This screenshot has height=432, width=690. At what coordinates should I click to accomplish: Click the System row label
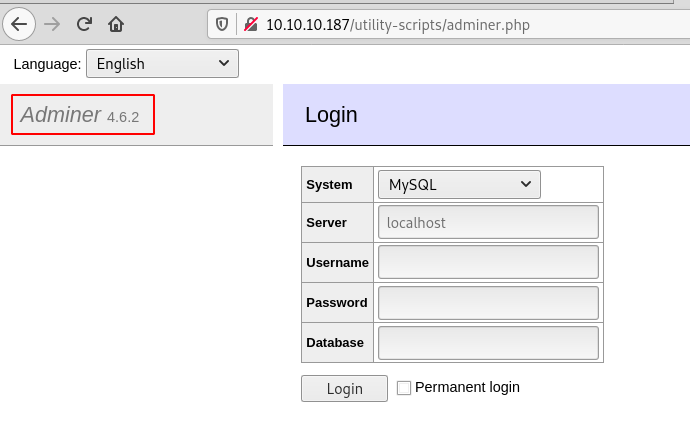329,184
